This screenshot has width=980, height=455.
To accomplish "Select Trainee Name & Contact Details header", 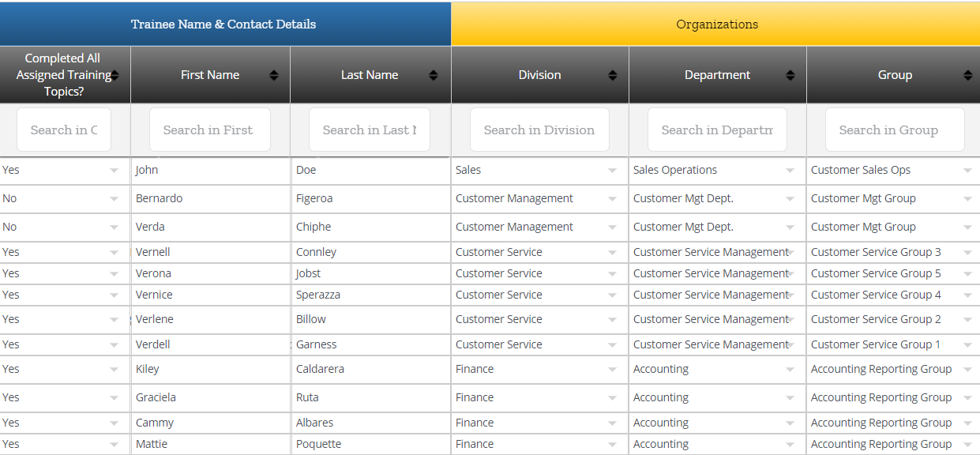I will (x=225, y=24).
